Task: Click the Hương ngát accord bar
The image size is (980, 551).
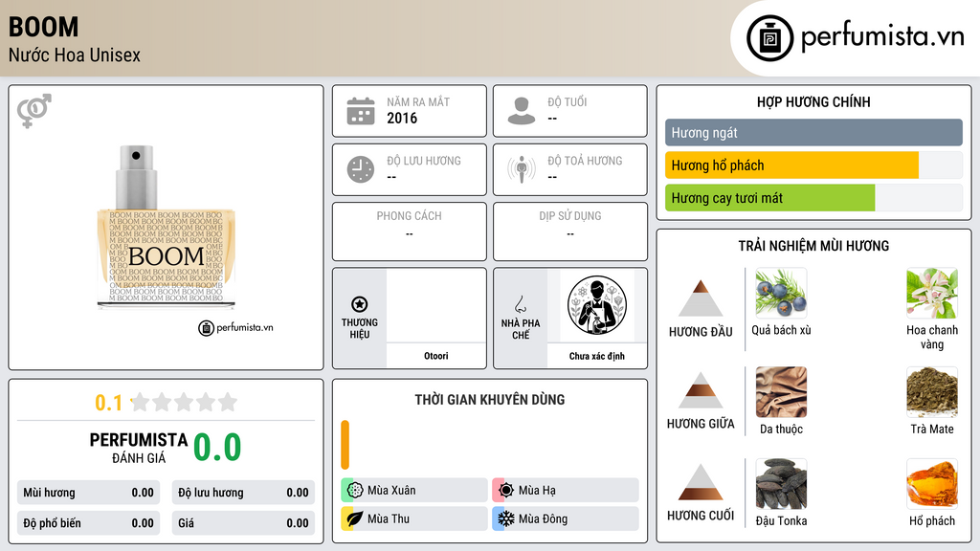Action: click(x=813, y=132)
